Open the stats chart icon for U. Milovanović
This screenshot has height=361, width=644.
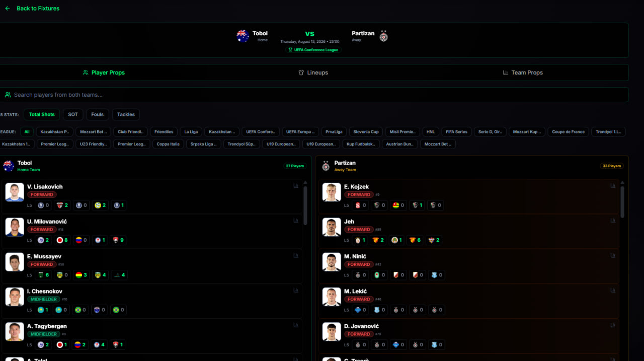pos(296,220)
